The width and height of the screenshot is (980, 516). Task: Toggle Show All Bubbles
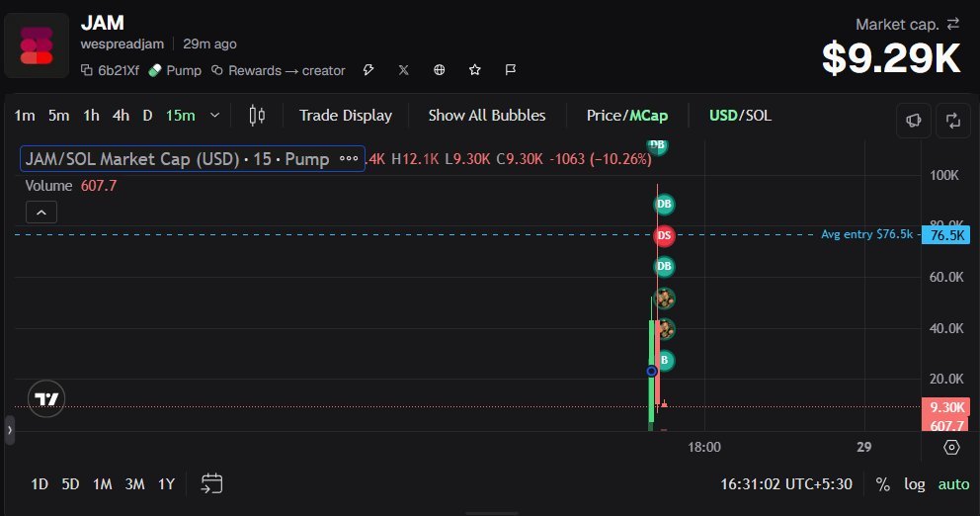click(x=487, y=115)
